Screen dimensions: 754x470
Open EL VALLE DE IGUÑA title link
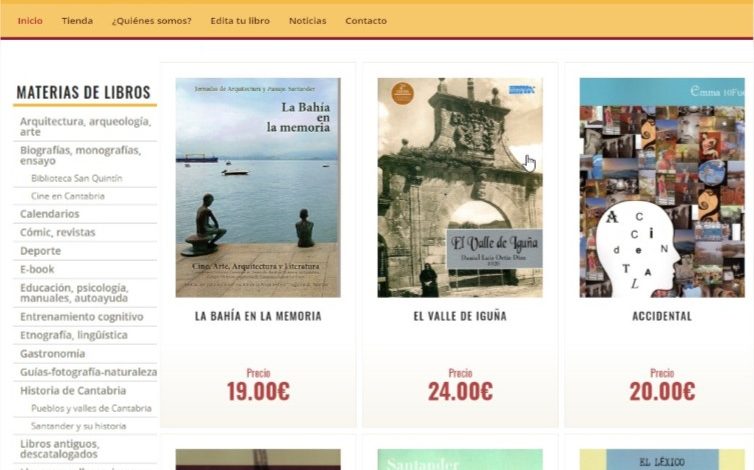[x=460, y=316]
